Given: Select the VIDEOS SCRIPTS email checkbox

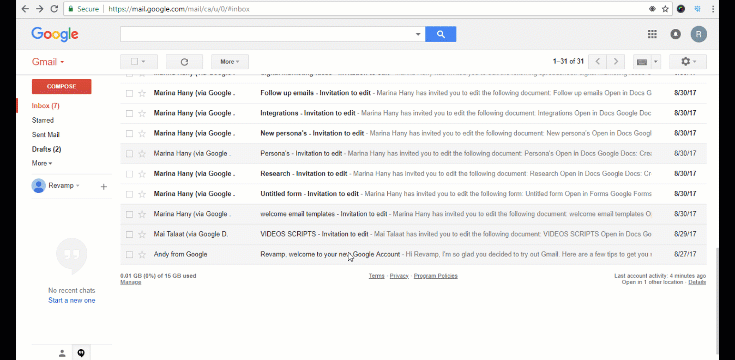Looking at the screenshot, I should coord(129,234).
